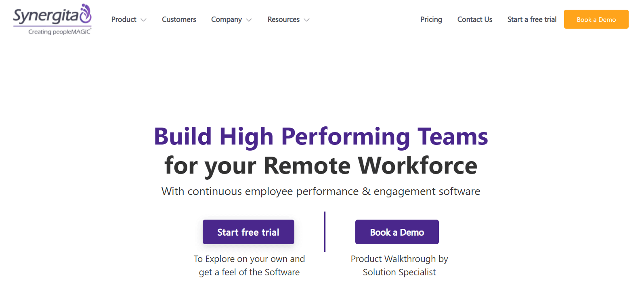The height and width of the screenshot is (283, 644).
Task: Expand the Product dropdown chevron
Action: tap(143, 20)
